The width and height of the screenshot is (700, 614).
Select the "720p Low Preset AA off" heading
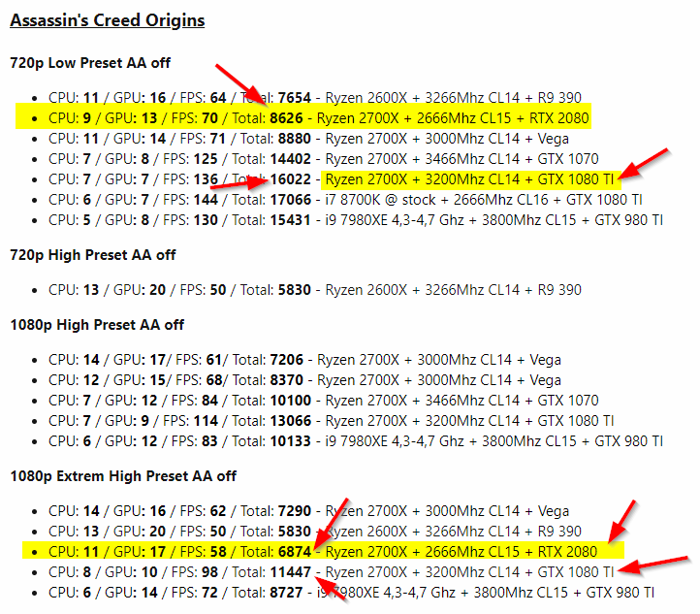(90, 63)
